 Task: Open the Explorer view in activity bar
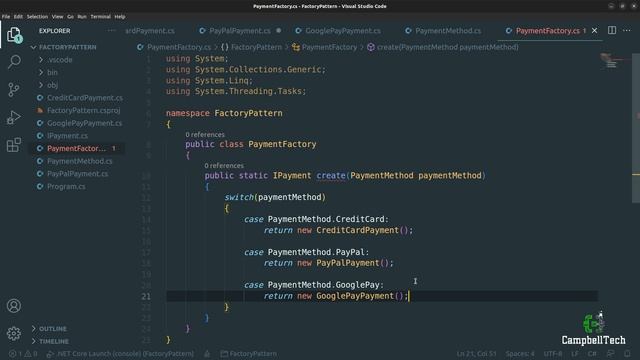tap(14, 35)
